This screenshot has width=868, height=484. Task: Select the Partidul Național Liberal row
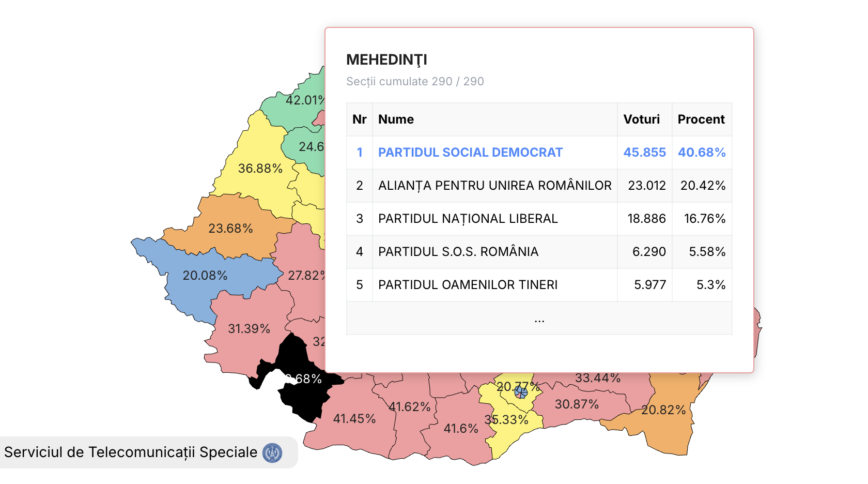(x=468, y=219)
